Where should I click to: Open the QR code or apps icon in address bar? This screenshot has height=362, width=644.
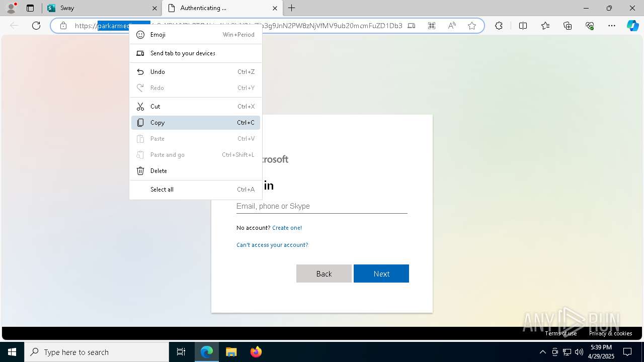[432, 26]
